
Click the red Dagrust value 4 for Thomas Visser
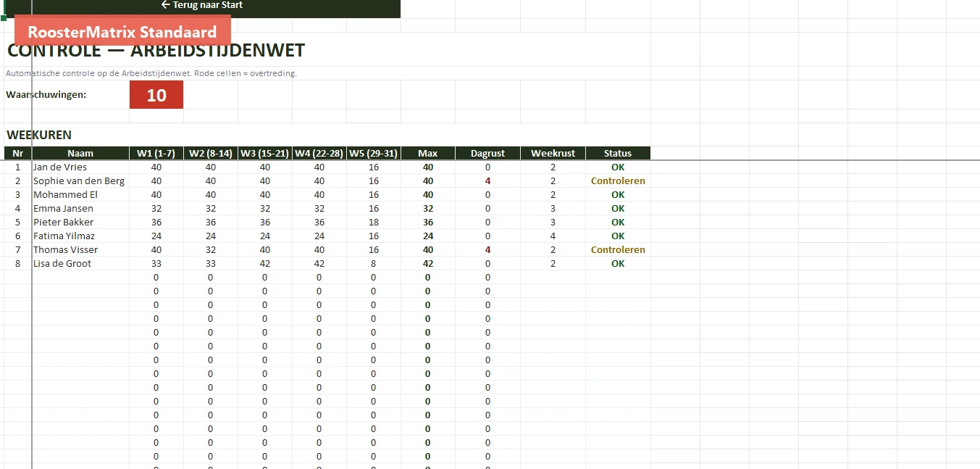coord(488,250)
